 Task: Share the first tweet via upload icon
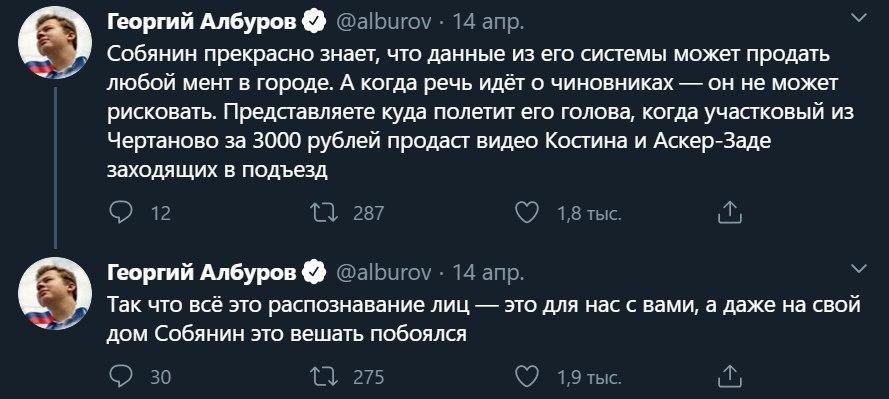(x=730, y=213)
